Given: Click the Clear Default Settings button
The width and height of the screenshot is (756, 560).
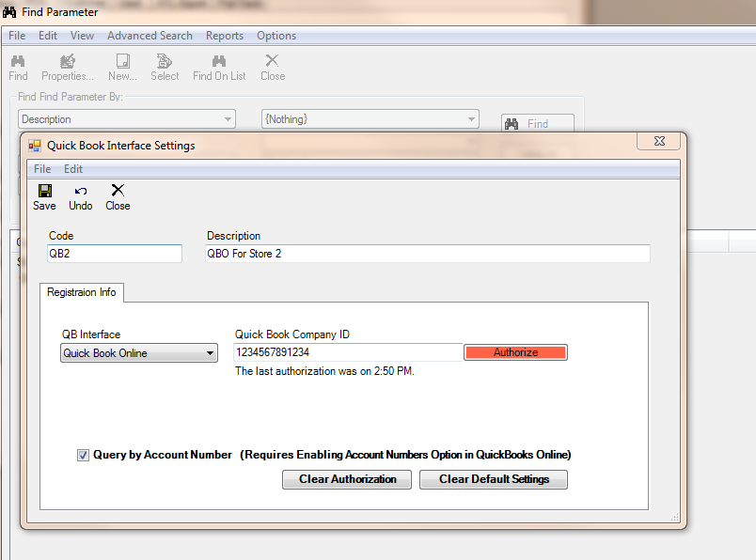Looking at the screenshot, I should (x=494, y=479).
